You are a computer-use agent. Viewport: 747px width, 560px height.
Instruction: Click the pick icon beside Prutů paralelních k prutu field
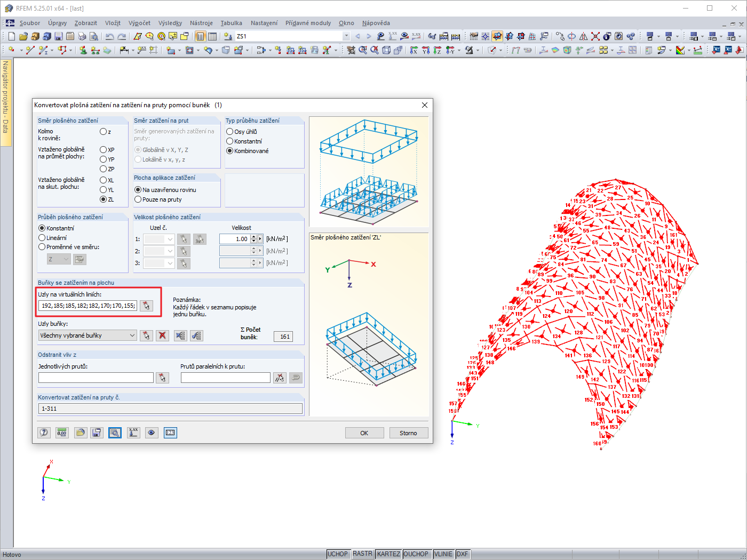click(x=280, y=378)
